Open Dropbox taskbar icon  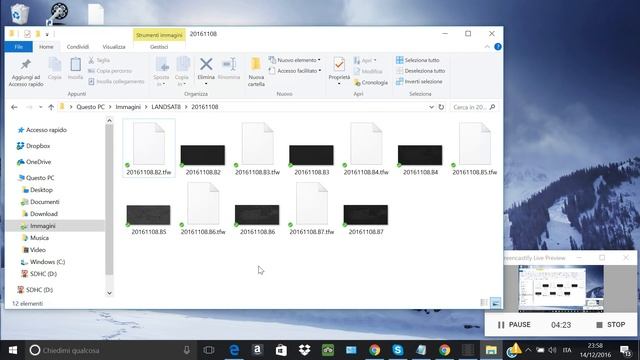(304, 350)
